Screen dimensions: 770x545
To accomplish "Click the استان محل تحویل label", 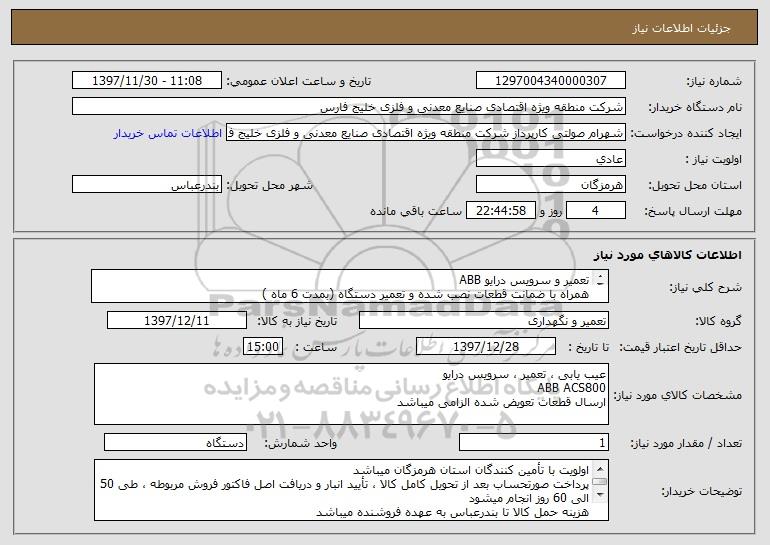I will pos(695,186).
